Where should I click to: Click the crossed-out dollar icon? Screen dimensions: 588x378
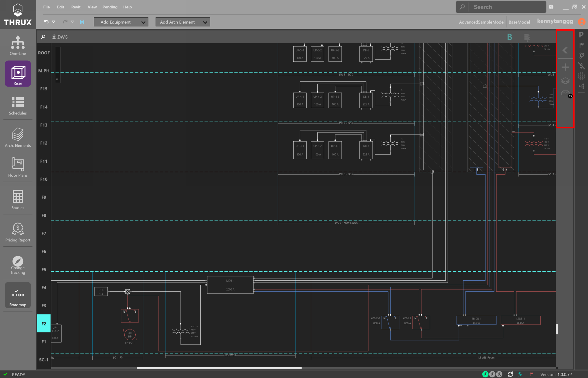point(581,66)
